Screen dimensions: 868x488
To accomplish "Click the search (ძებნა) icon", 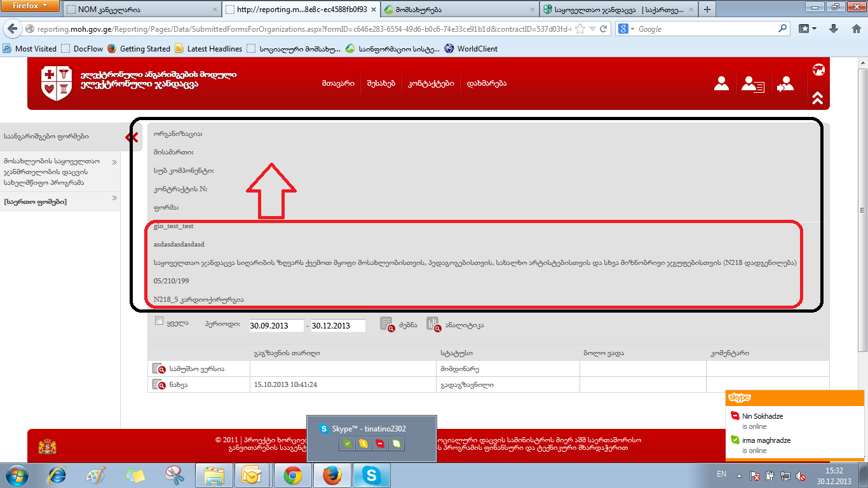I will [x=388, y=324].
